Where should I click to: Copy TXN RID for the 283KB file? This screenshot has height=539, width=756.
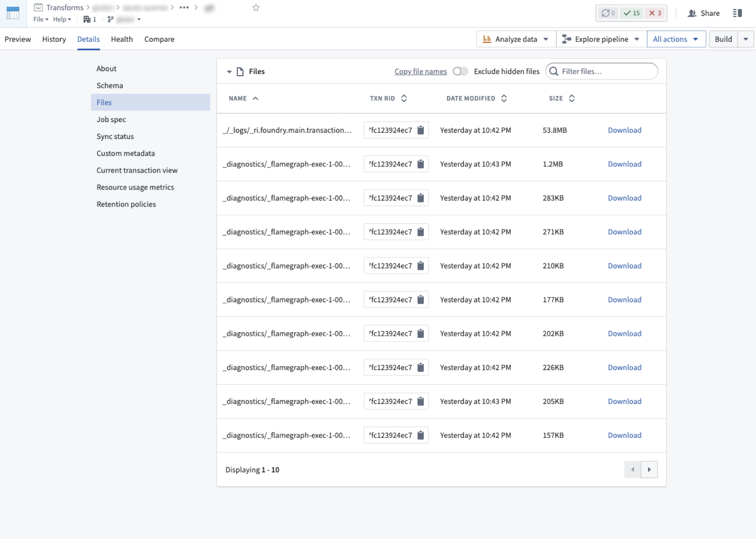tap(421, 198)
